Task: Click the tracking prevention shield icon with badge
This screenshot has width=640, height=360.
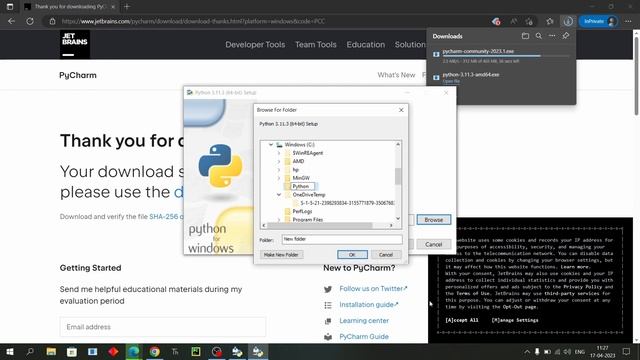Action: tap(496, 21)
